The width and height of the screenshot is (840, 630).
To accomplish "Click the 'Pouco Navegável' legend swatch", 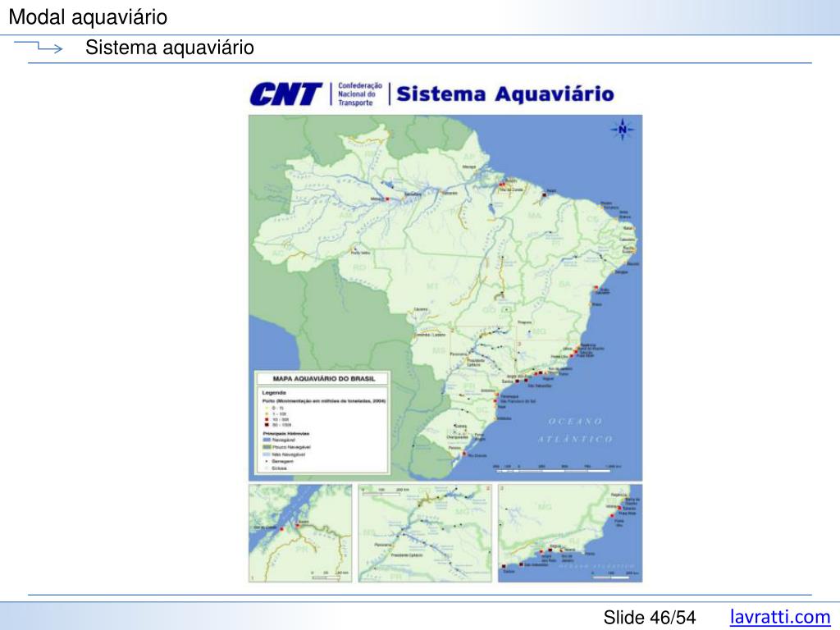I will pyautogui.click(x=267, y=447).
